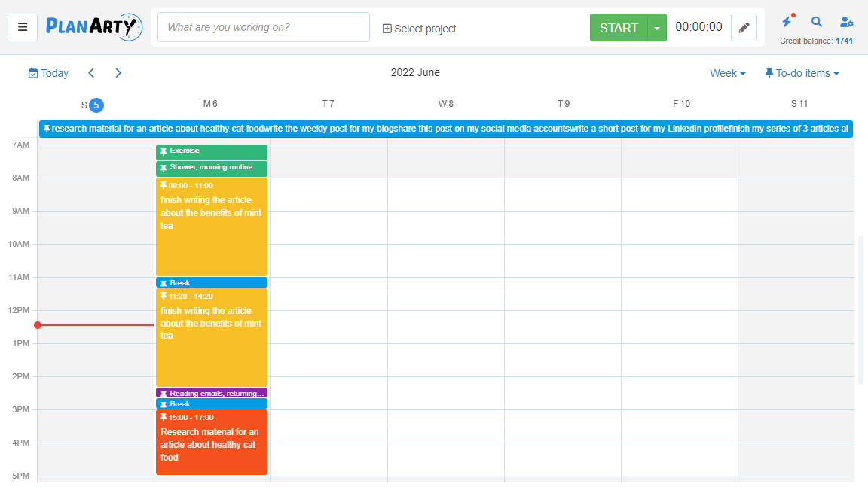Expand the START button dropdown arrow
868x487 pixels.
(x=657, y=28)
